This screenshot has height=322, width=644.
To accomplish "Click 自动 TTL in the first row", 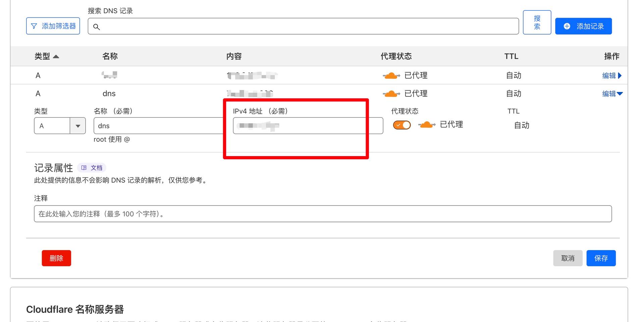I will click(514, 76).
